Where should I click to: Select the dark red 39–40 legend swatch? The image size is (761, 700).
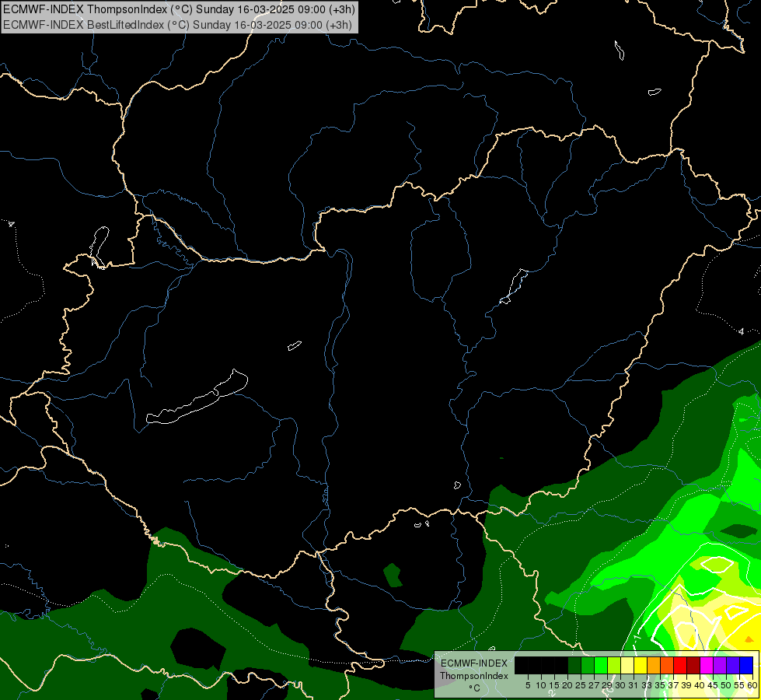pyautogui.click(x=693, y=665)
